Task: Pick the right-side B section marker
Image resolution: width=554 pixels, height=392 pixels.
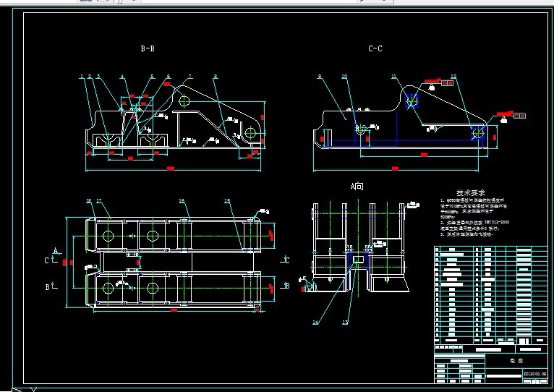Action: tap(285, 286)
